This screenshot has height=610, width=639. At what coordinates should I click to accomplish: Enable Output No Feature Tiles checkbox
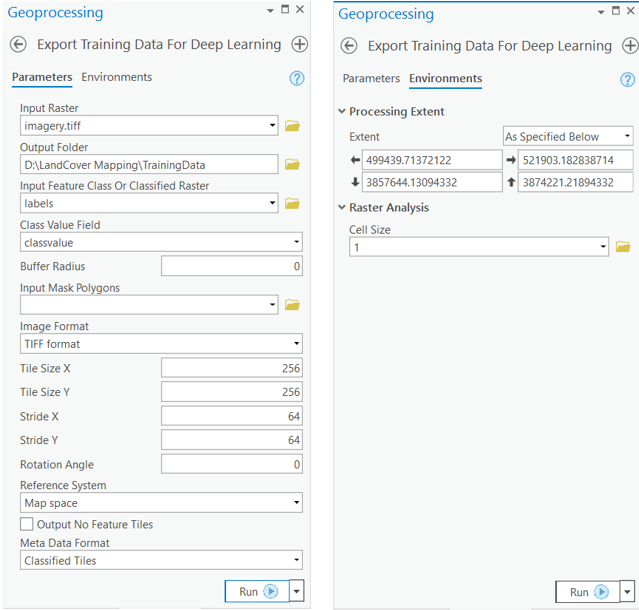pos(27,524)
